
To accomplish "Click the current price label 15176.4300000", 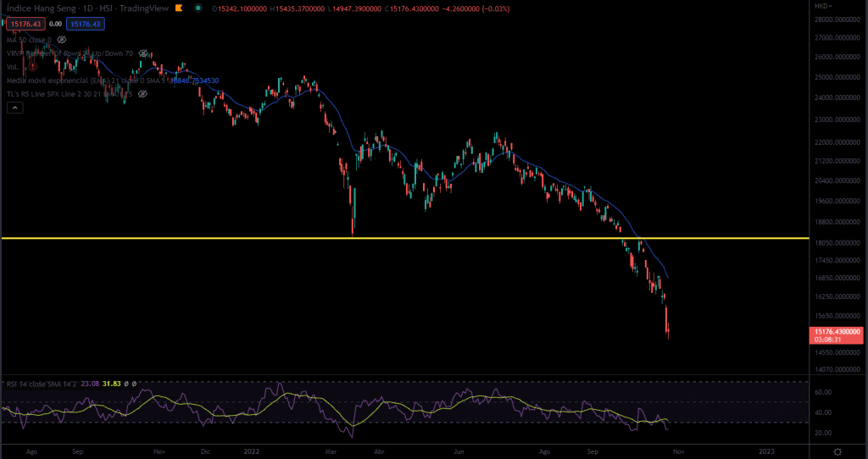I will click(x=836, y=331).
